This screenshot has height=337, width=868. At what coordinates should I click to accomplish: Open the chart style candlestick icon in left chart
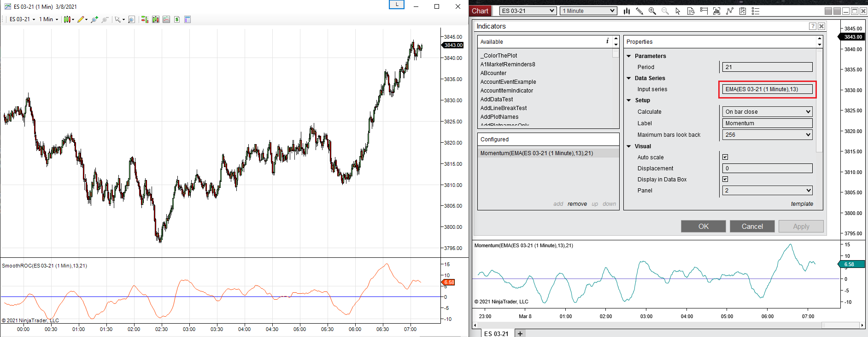[x=67, y=19]
